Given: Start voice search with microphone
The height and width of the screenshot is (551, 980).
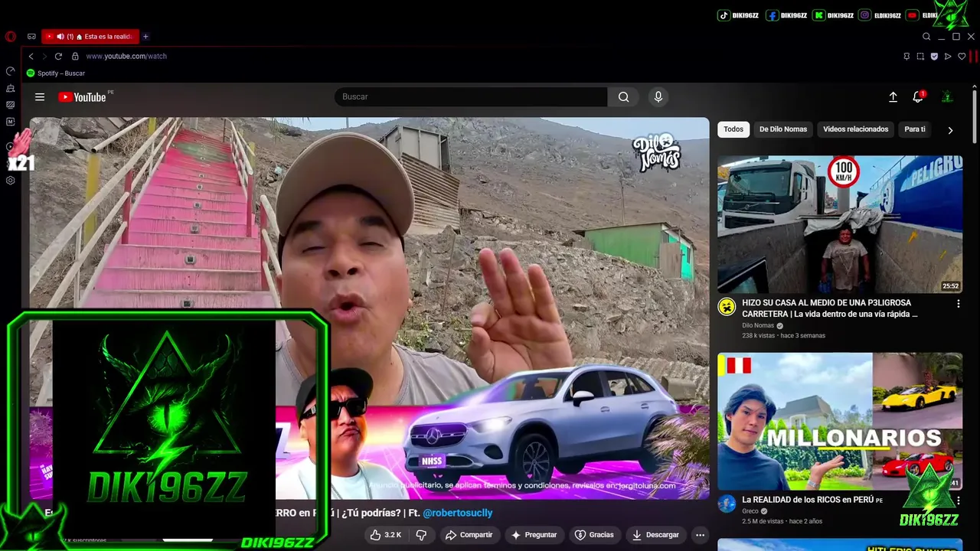Looking at the screenshot, I should pyautogui.click(x=658, y=97).
